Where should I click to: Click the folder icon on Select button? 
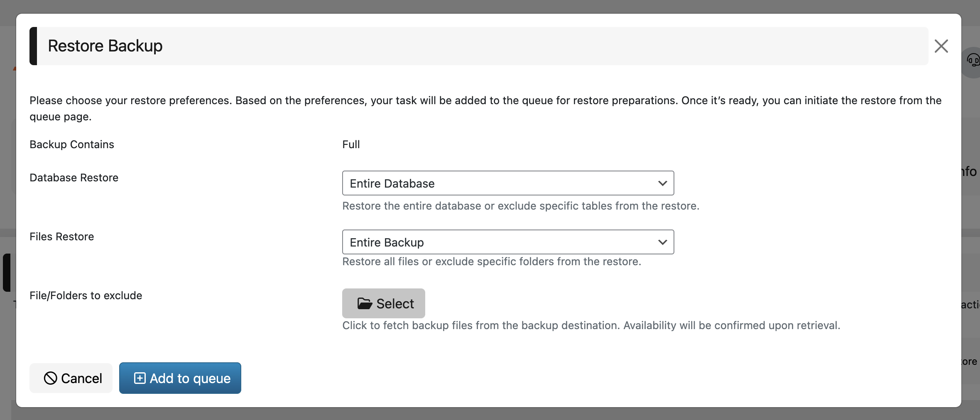pos(364,304)
